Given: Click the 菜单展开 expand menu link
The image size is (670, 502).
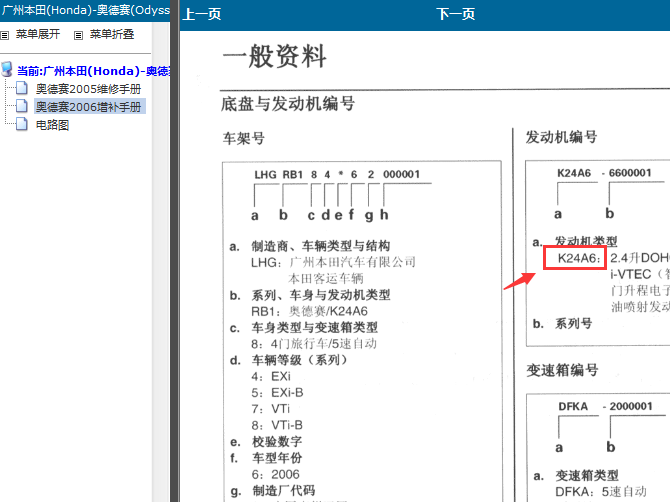Looking at the screenshot, I should click(x=38, y=34).
